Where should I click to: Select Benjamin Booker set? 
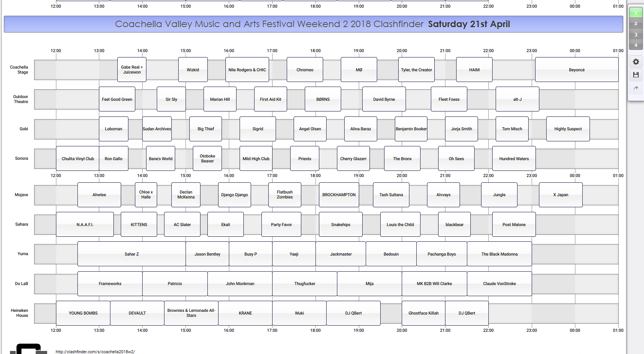tap(411, 129)
